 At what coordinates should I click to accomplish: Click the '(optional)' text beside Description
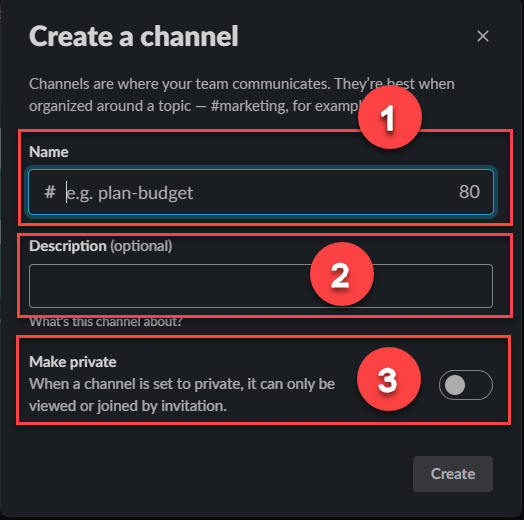[141, 246]
